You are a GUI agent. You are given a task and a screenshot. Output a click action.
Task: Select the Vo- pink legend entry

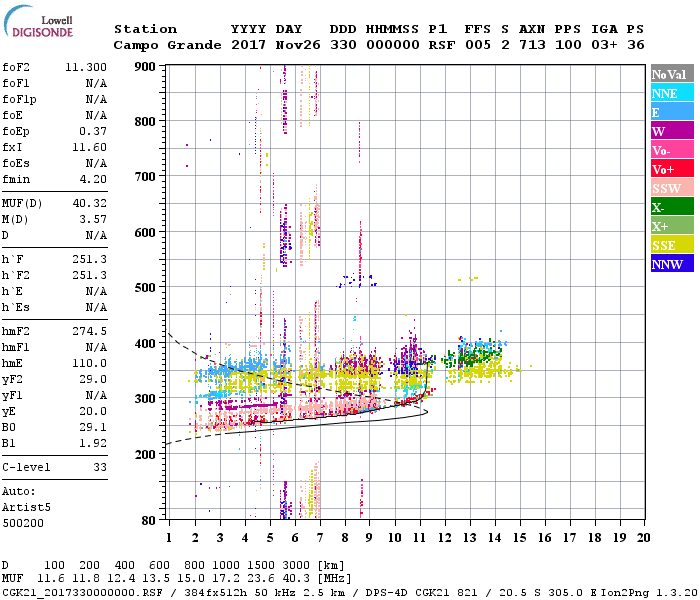671,150
